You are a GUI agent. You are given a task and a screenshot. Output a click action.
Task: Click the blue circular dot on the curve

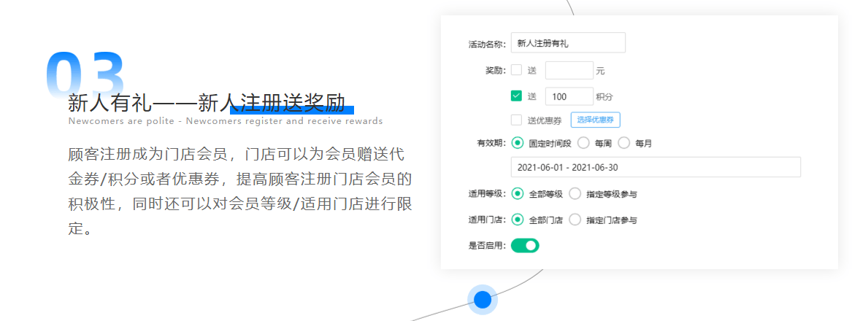point(483,300)
